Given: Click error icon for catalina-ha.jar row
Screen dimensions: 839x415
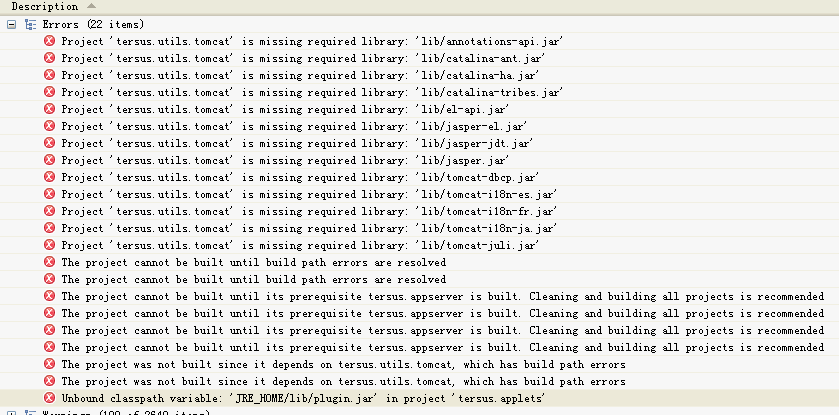Looking at the screenshot, I should 50,75.
